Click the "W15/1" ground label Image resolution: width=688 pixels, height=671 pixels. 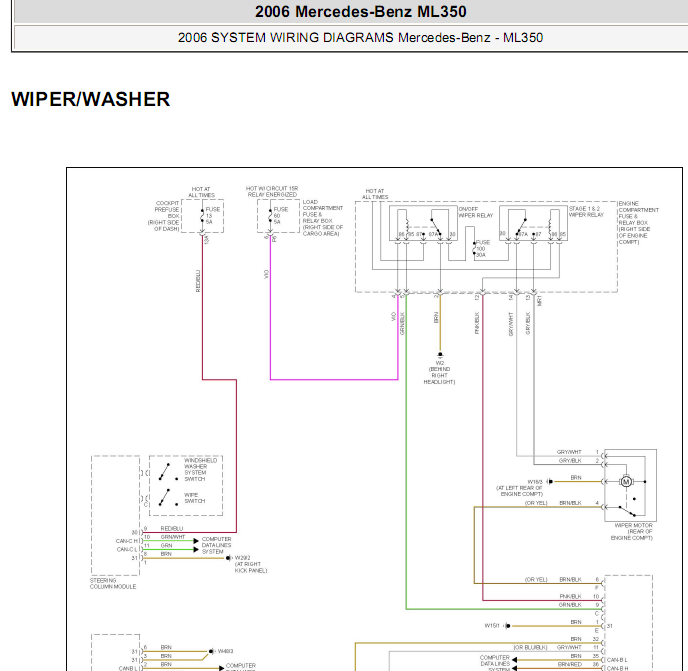coord(491,625)
